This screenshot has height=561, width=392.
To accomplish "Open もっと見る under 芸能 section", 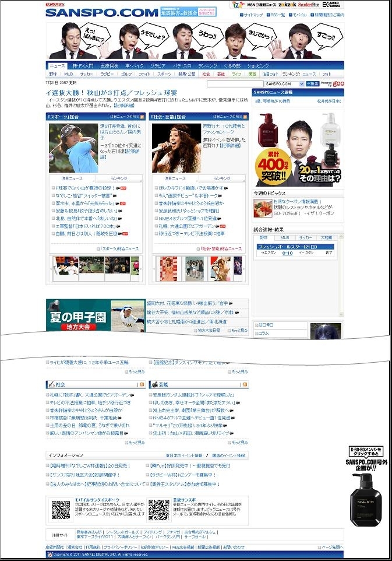I will click(x=240, y=443).
